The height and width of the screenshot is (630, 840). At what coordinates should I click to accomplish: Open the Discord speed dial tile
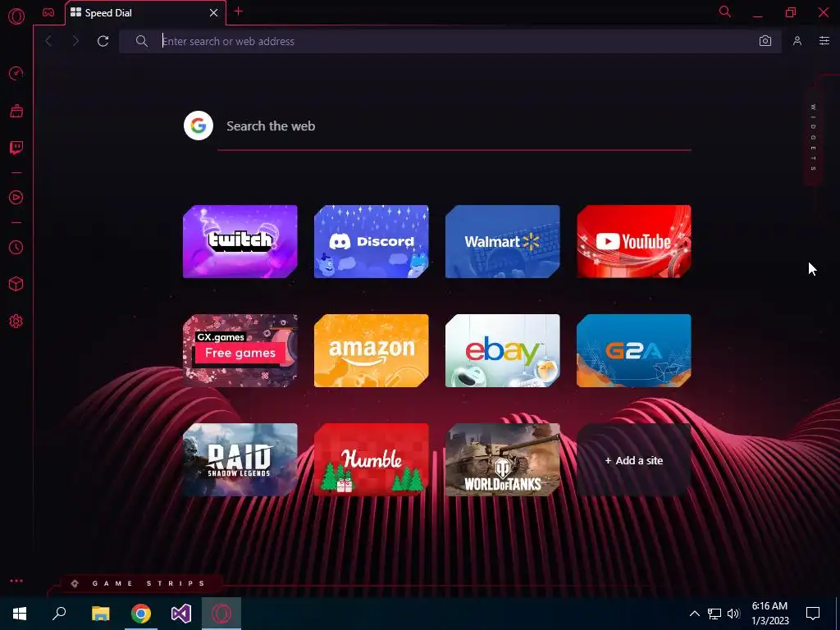coord(372,242)
